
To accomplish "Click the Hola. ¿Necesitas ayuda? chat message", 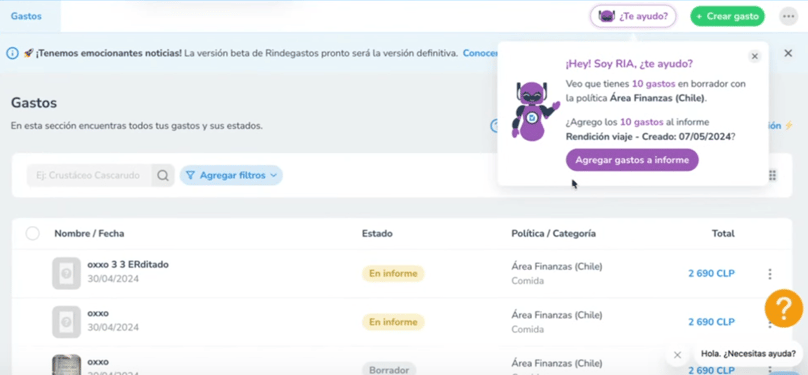I will point(748,354).
